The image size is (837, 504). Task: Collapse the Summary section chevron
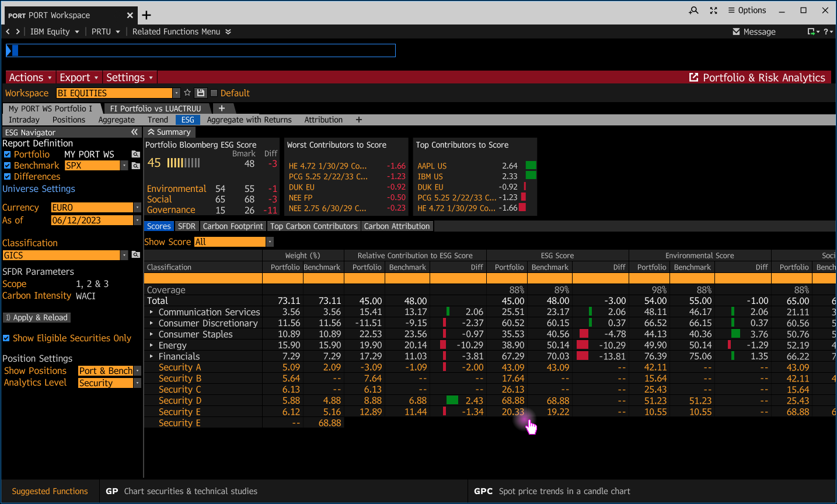pos(151,132)
